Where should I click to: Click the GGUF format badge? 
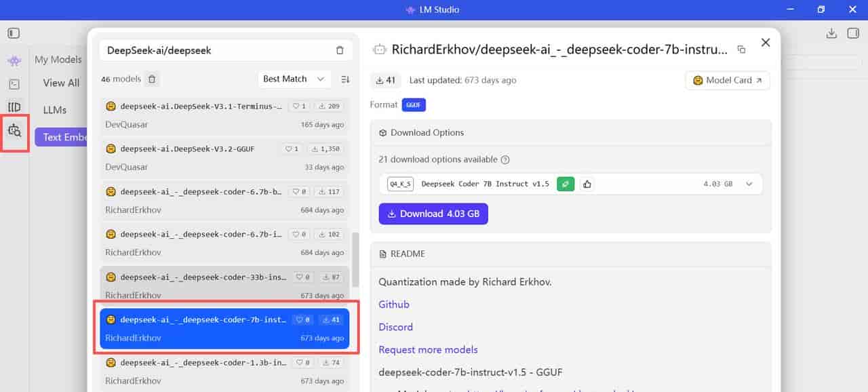[x=414, y=105]
